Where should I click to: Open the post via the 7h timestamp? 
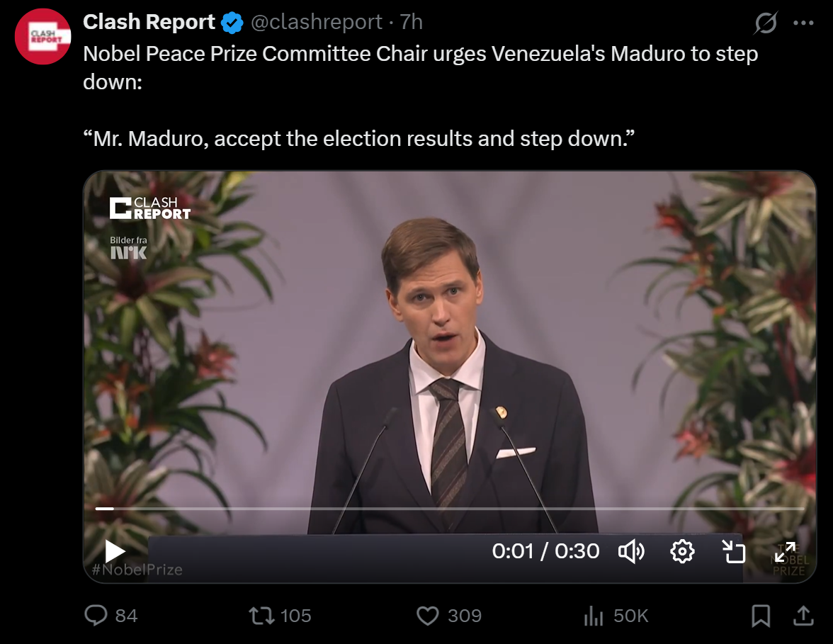[412, 23]
